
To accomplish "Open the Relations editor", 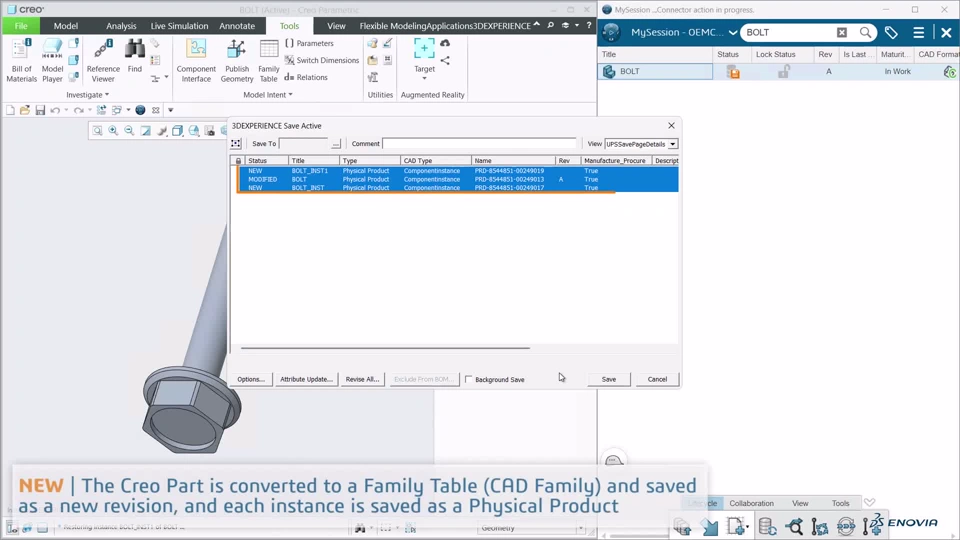I will click(x=306, y=77).
